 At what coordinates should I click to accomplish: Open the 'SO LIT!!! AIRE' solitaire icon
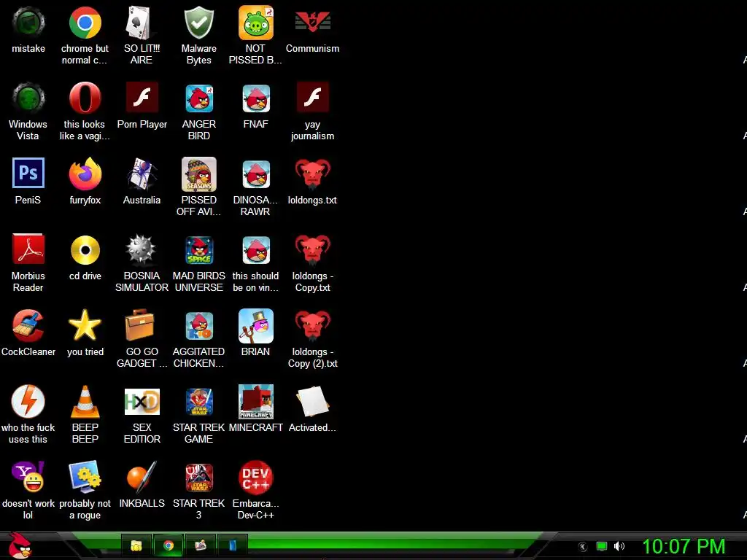pos(142,23)
